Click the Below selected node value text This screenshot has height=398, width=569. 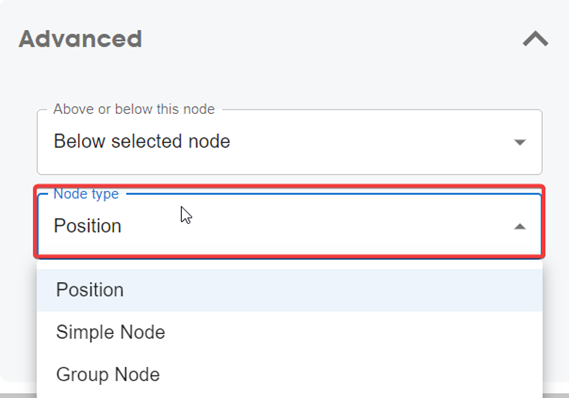coord(142,141)
